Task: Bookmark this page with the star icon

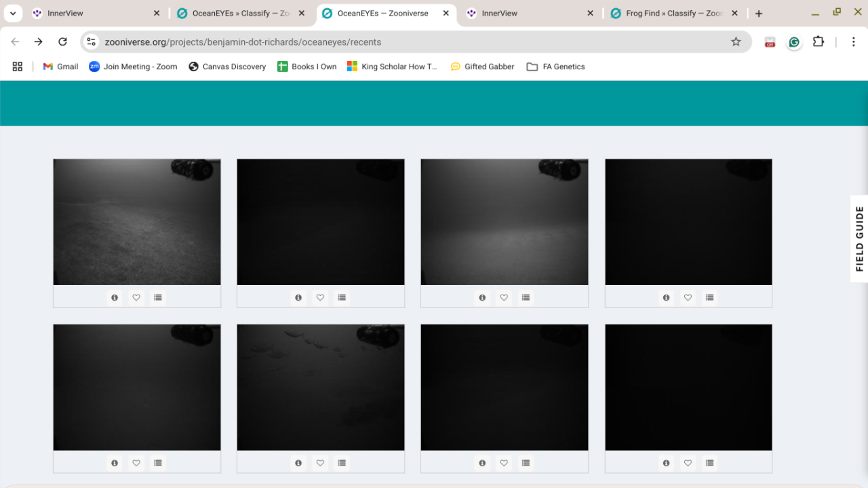Action: coord(736,42)
